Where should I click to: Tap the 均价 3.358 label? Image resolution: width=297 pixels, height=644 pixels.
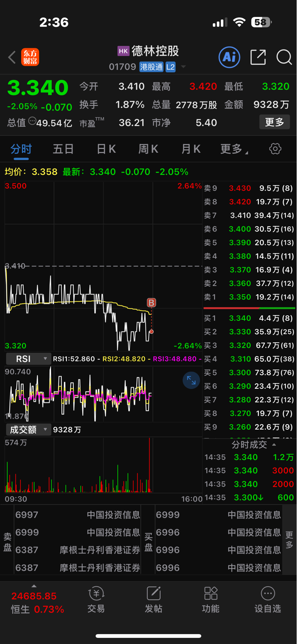31,172
